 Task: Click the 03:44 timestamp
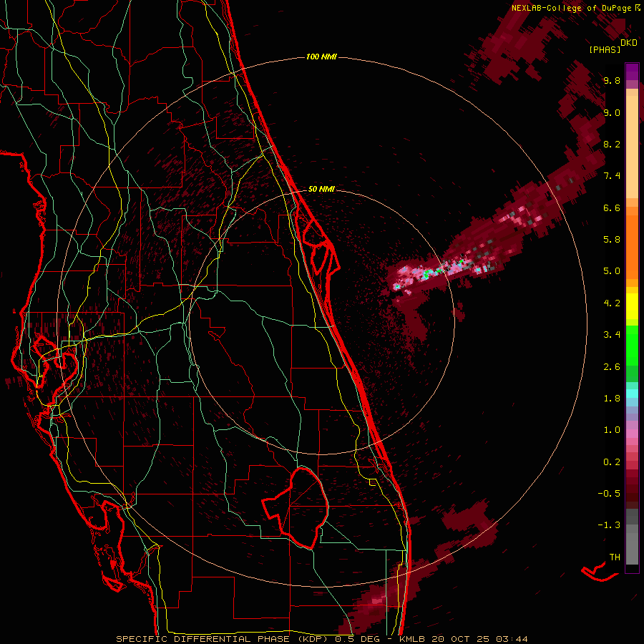click(x=512, y=639)
